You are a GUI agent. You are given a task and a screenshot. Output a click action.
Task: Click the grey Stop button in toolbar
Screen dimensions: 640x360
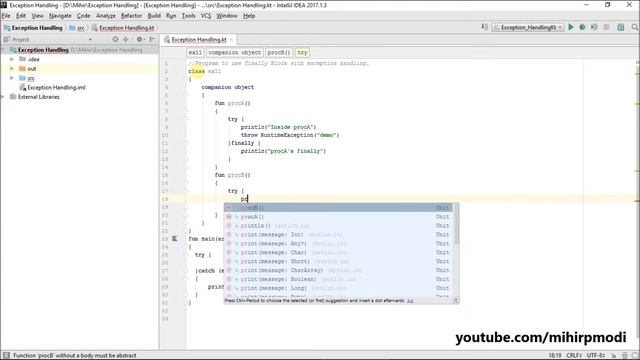tap(607, 27)
